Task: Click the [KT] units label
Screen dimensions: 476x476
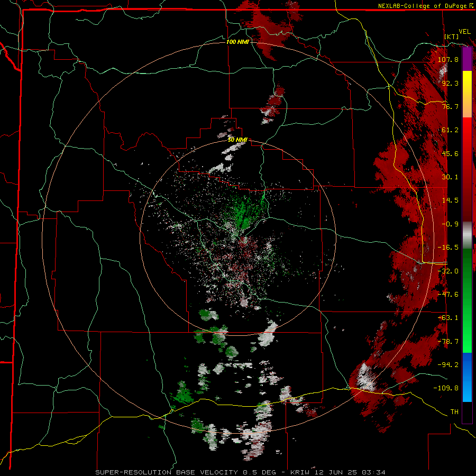Action: click(452, 36)
